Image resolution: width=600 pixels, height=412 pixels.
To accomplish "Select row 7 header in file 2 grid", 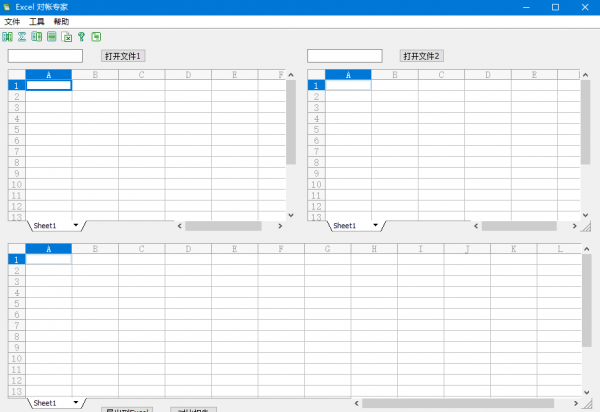I will (x=316, y=151).
